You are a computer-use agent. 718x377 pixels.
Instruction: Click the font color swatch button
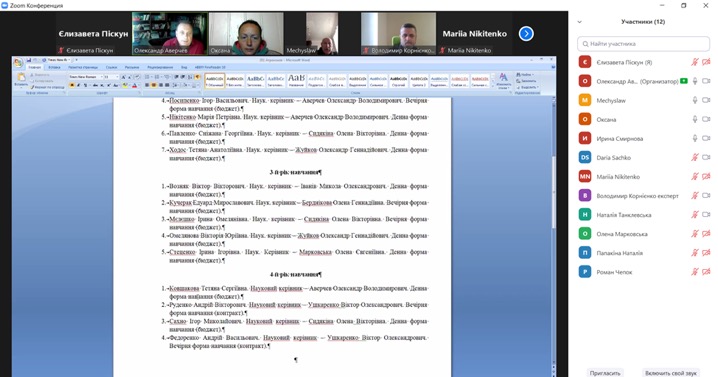pyautogui.click(x=135, y=85)
